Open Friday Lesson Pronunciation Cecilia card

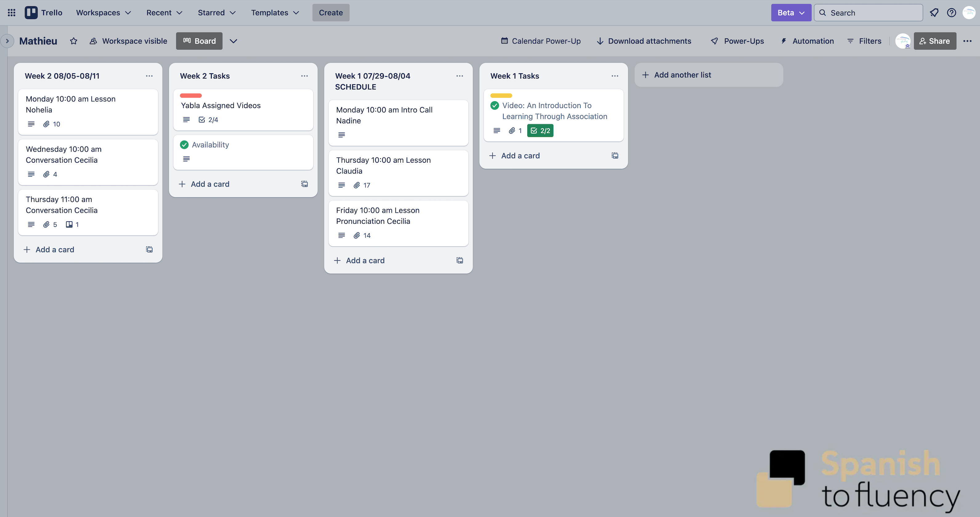point(398,223)
